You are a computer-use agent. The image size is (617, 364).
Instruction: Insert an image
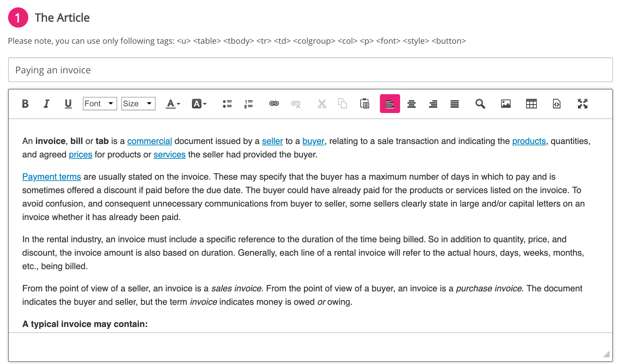click(505, 104)
